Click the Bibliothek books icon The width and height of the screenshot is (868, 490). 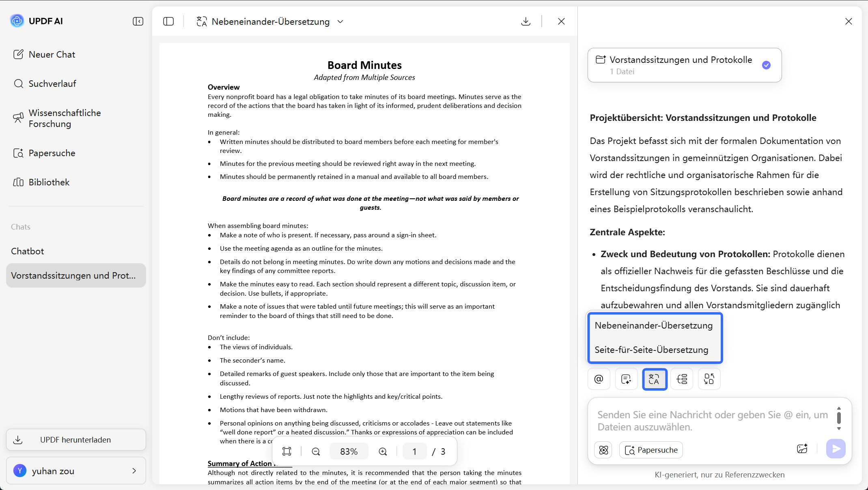(18, 182)
